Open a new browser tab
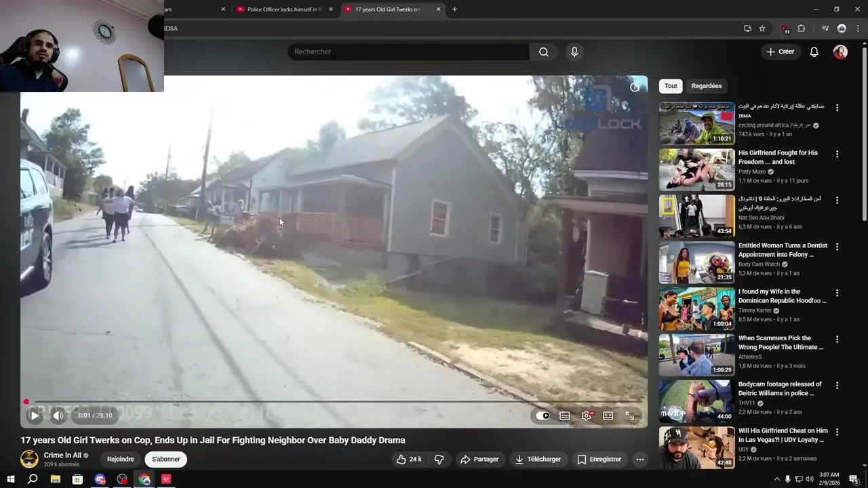Viewport: 868px width, 488px height. coord(454,9)
